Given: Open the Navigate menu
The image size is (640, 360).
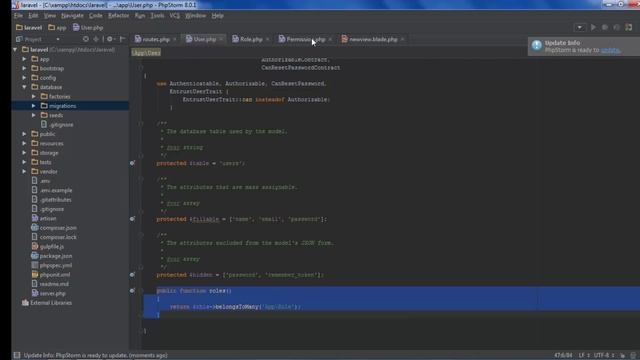Looking at the screenshot, I should coord(72,16).
